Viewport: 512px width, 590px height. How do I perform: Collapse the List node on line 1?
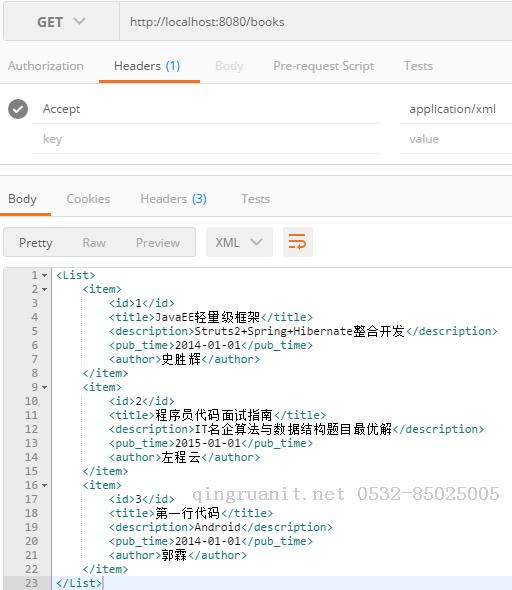click(x=45, y=275)
